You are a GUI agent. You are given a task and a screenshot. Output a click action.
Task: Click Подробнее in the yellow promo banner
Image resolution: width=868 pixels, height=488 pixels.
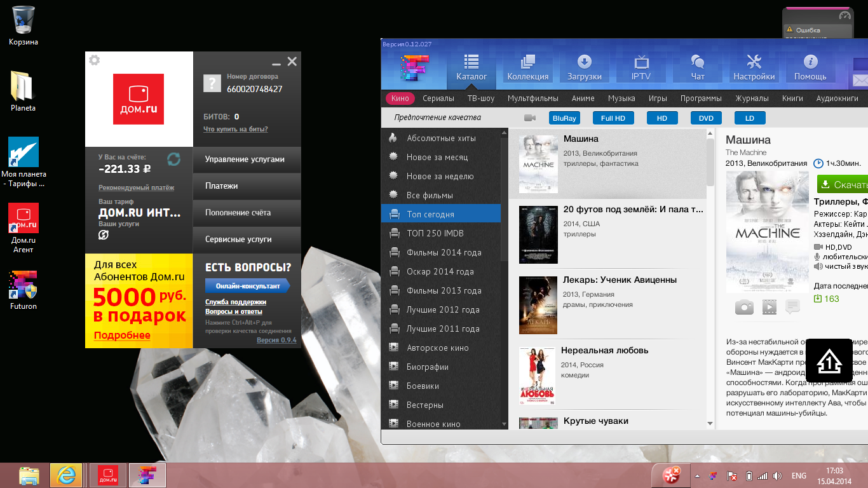tap(122, 335)
